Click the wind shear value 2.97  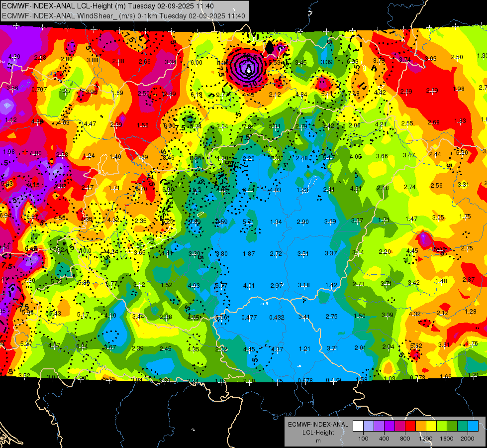(x=277, y=285)
